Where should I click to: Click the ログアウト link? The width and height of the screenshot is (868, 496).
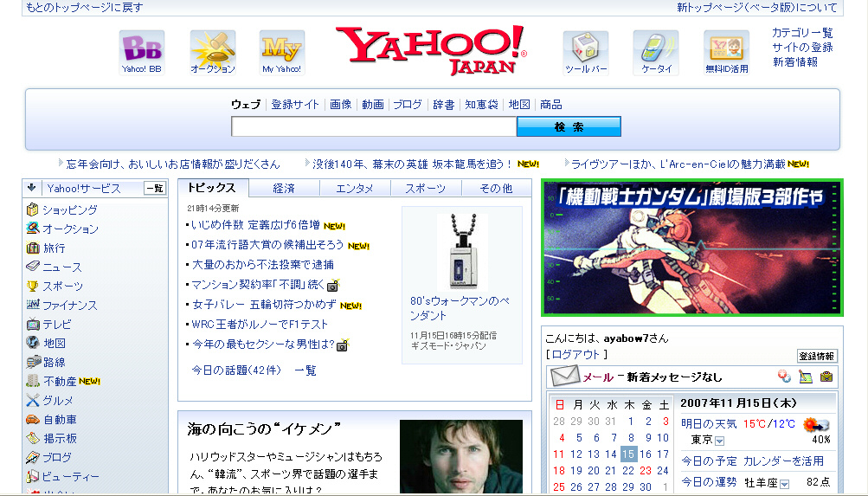click(x=575, y=354)
